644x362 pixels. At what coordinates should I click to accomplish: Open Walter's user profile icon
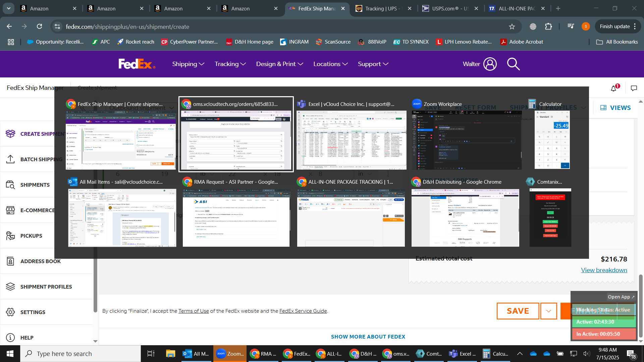tap(490, 64)
